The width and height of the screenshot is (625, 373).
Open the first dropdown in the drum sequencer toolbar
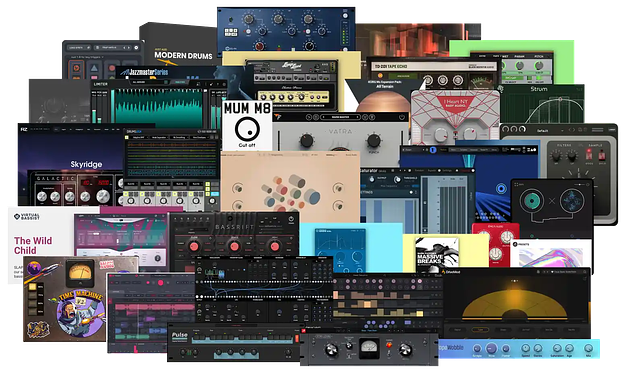(x=139, y=137)
